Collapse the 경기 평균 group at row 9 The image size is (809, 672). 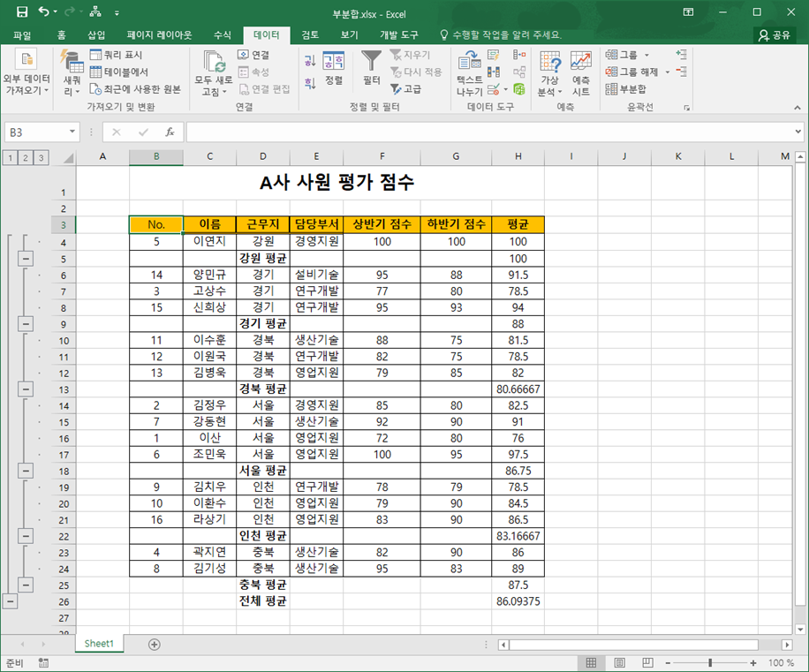(x=26, y=324)
